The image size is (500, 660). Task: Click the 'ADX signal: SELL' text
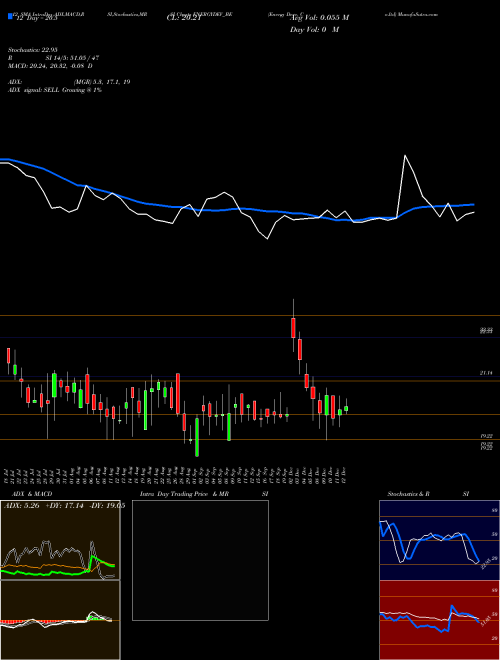(34, 90)
